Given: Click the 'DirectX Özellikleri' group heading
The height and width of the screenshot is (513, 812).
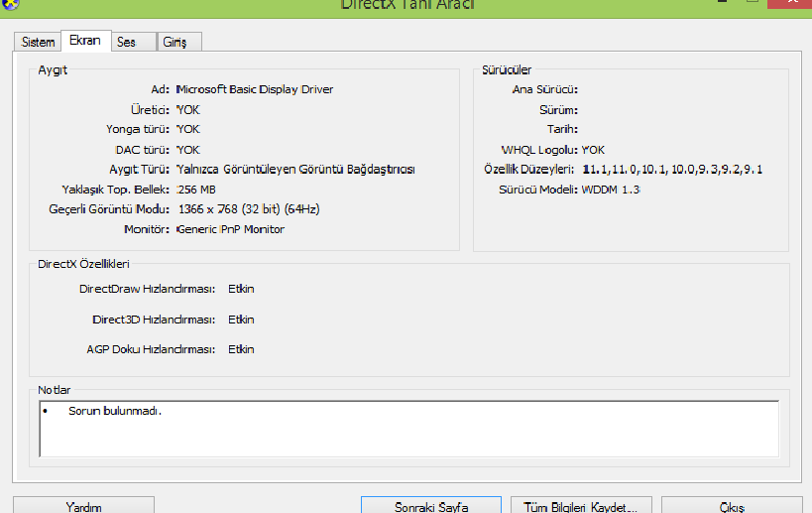Looking at the screenshot, I should 83,264.
